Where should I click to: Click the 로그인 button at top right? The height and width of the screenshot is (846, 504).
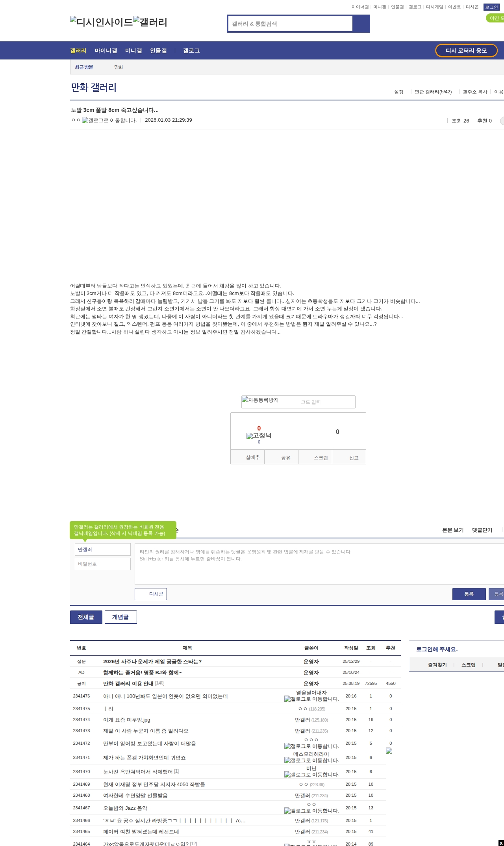coord(491,7)
